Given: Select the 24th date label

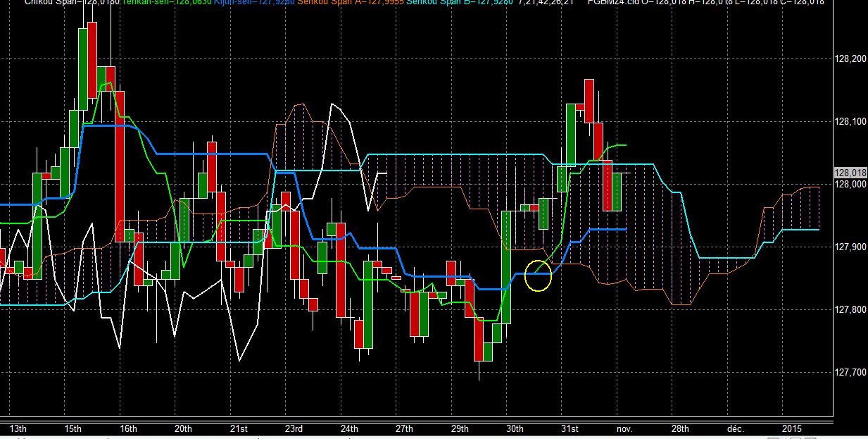Looking at the screenshot, I should click(348, 428).
